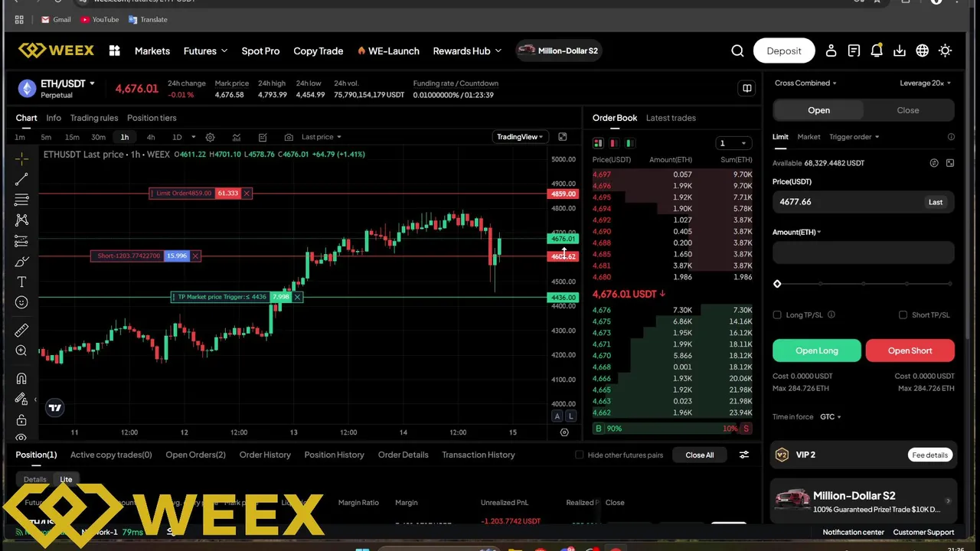The image size is (980, 551).
Task: Tick Hide other futures pairs
Action: point(580,455)
